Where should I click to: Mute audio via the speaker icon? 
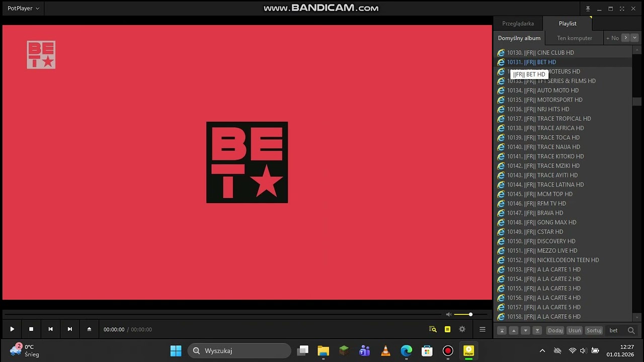pyautogui.click(x=449, y=314)
